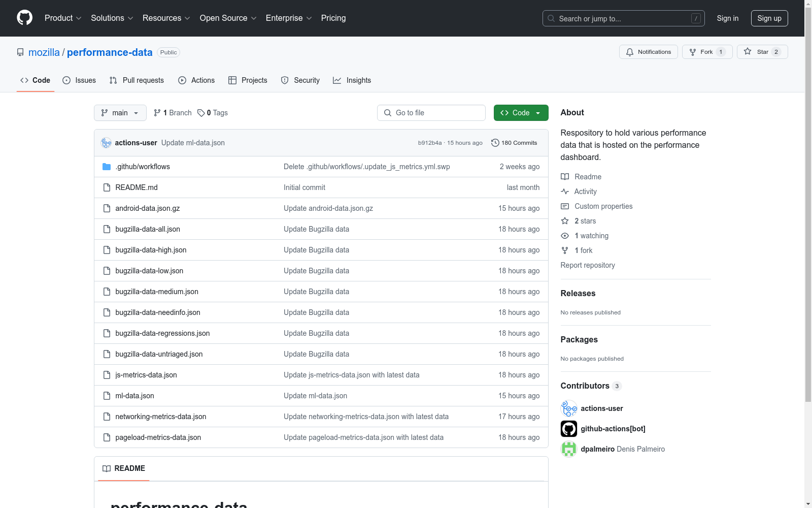Click the watching eye icon
The image size is (812, 508).
pos(565,236)
